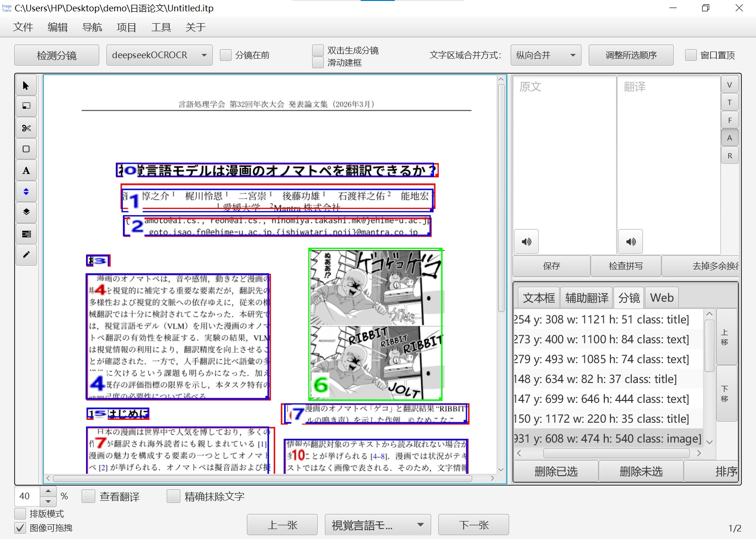Open the 文件 menu
Image resolution: width=756 pixels, height=539 pixels.
pyautogui.click(x=23, y=27)
